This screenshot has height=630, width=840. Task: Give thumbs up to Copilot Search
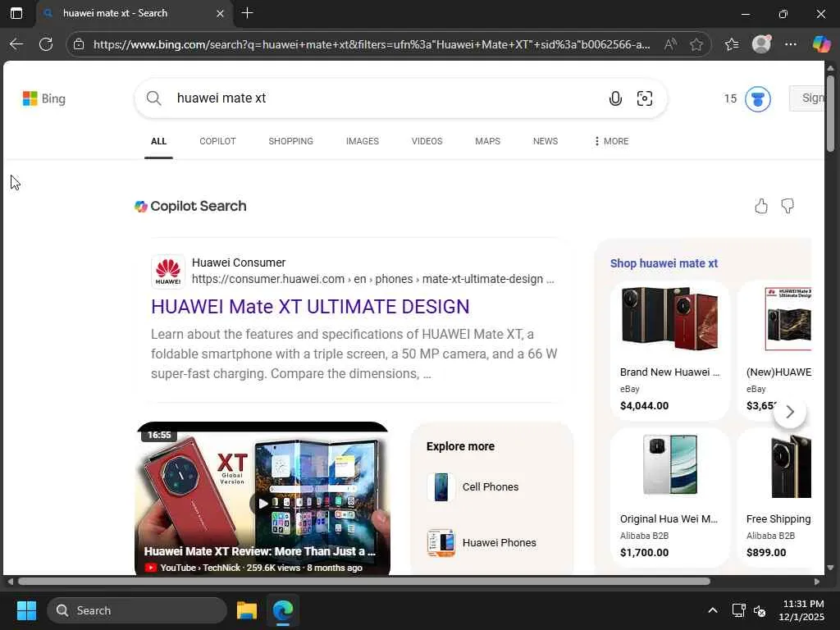tap(760, 206)
